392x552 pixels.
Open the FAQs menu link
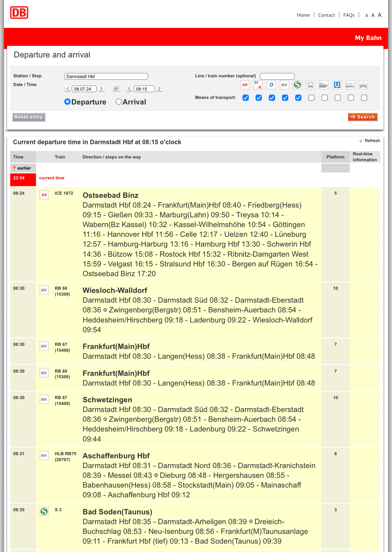(x=349, y=15)
